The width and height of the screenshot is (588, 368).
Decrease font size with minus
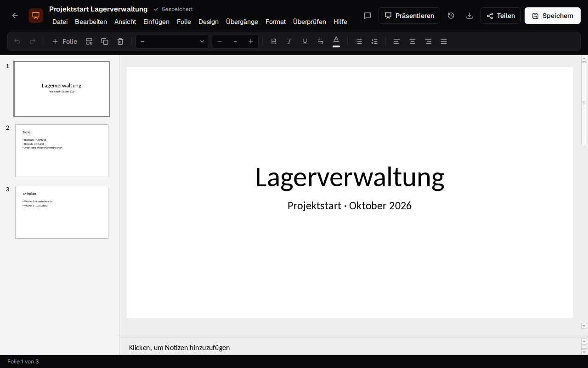(220, 41)
